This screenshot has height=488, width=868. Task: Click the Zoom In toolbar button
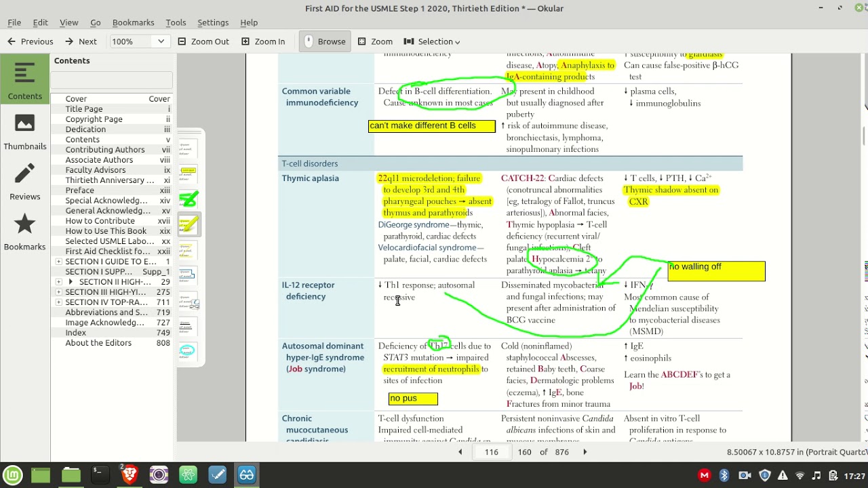[x=263, y=41]
